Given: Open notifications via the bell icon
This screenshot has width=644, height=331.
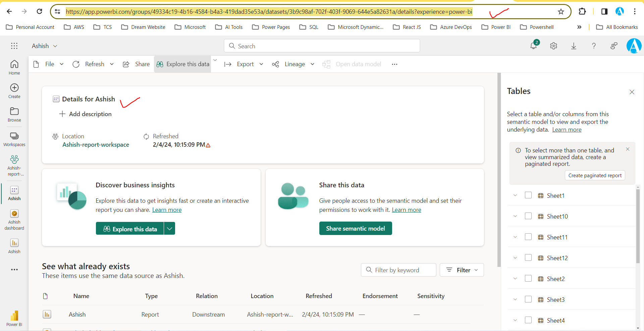Looking at the screenshot, I should [533, 46].
